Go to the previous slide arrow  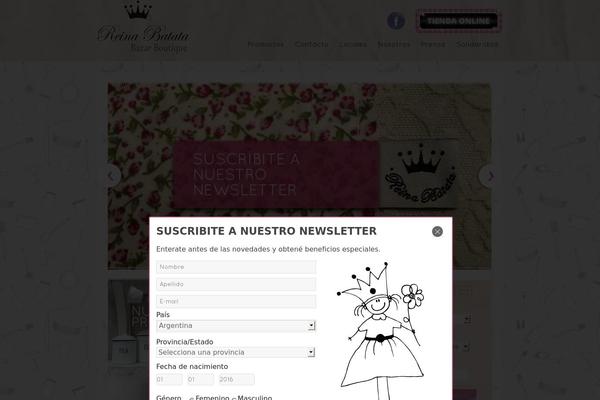pyautogui.click(x=112, y=176)
